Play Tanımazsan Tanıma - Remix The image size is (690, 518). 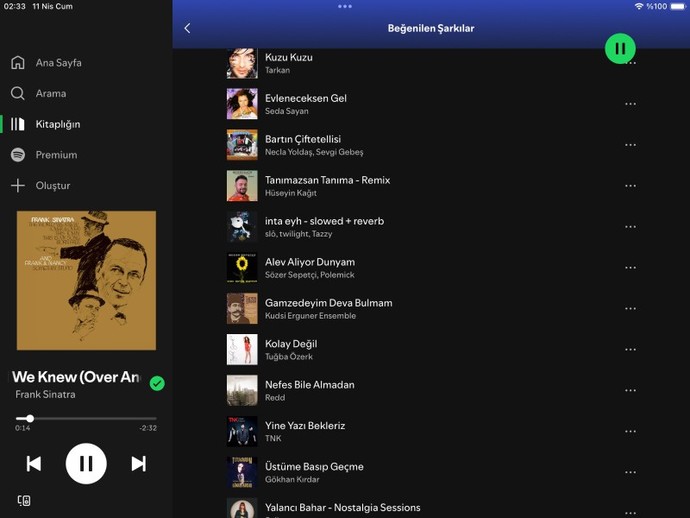[431, 186]
